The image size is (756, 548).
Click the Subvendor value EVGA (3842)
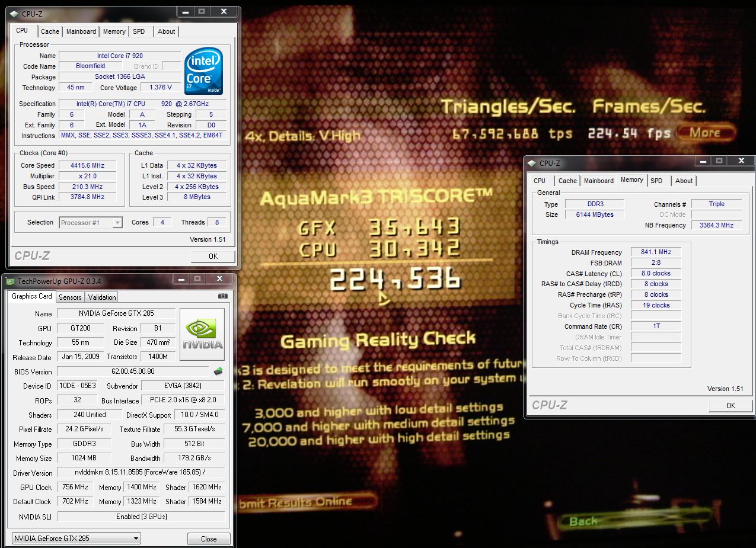pos(183,386)
